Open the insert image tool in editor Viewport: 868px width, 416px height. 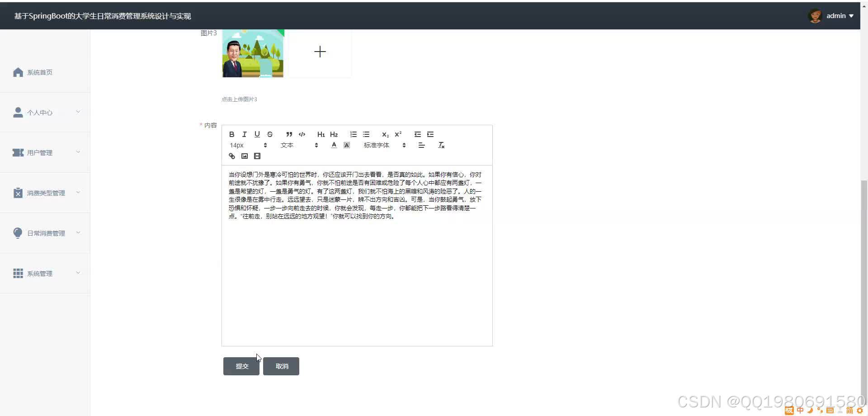pos(244,156)
